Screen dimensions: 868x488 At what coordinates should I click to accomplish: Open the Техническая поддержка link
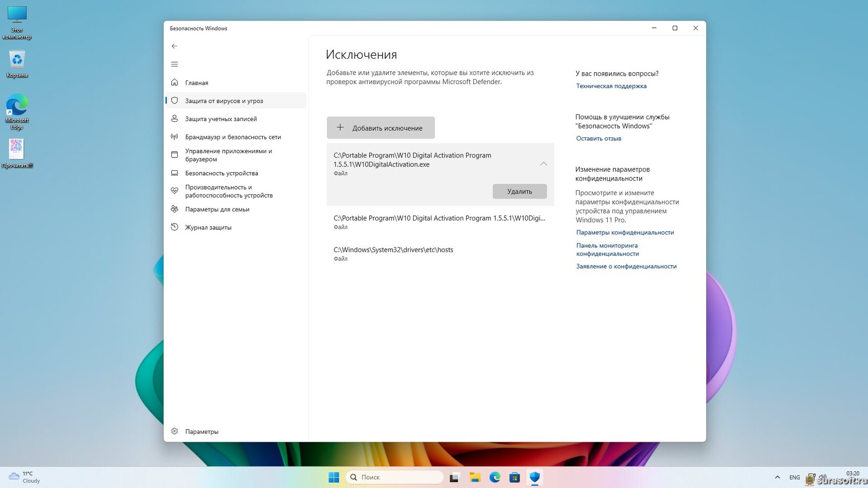click(611, 86)
